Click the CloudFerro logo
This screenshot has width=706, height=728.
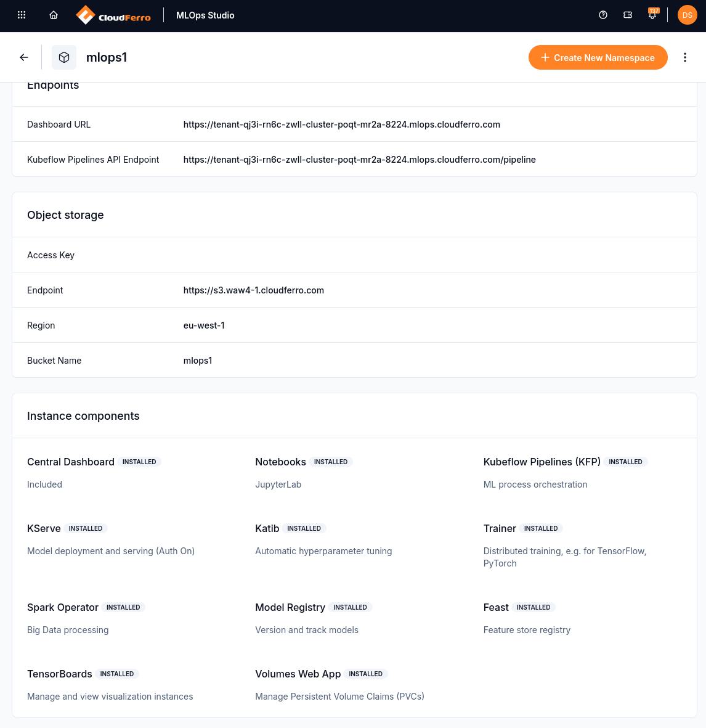click(113, 15)
